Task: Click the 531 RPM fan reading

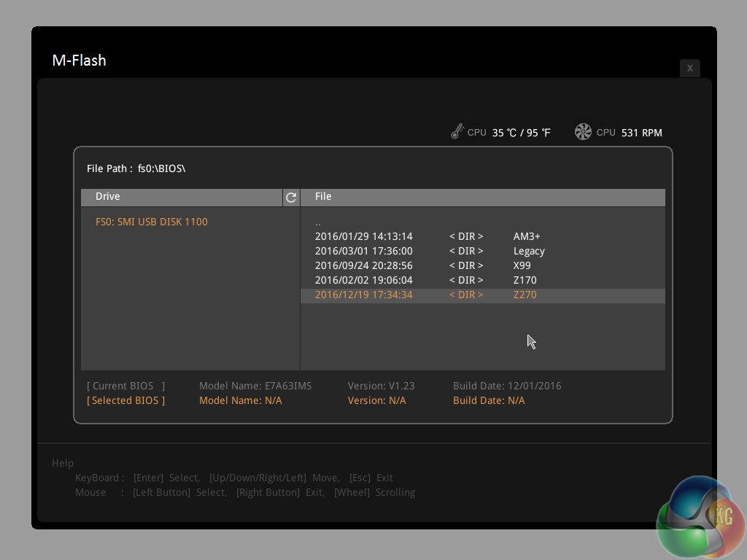Action: pos(642,133)
